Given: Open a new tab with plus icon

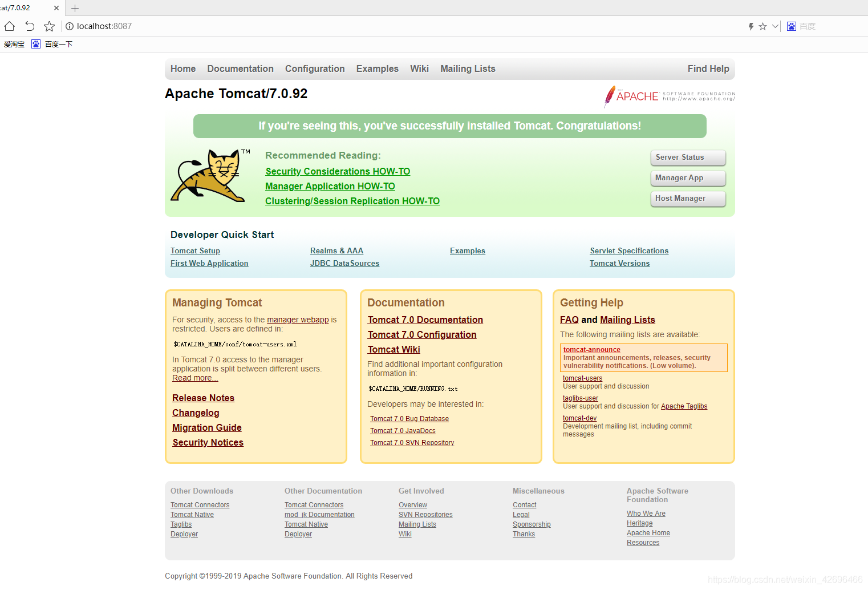Looking at the screenshot, I should (75, 8).
